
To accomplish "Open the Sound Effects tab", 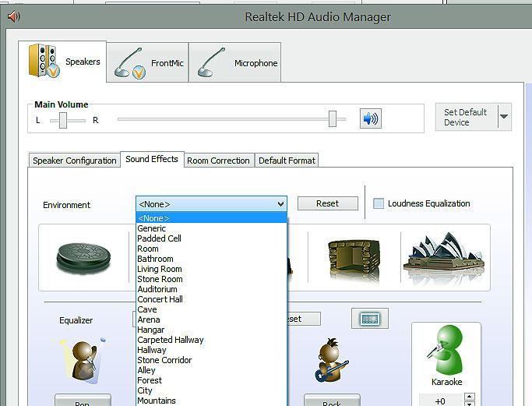I will point(152,159).
